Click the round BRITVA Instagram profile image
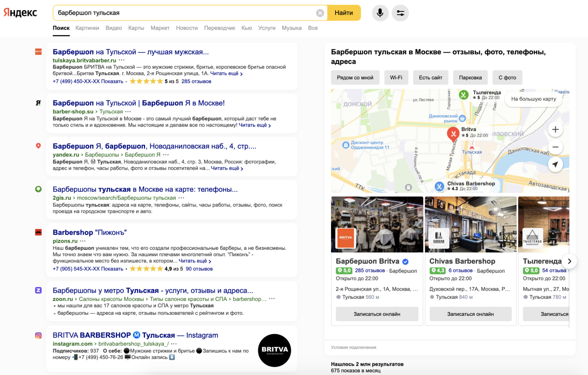The height and width of the screenshot is (375, 588). pos(274,350)
